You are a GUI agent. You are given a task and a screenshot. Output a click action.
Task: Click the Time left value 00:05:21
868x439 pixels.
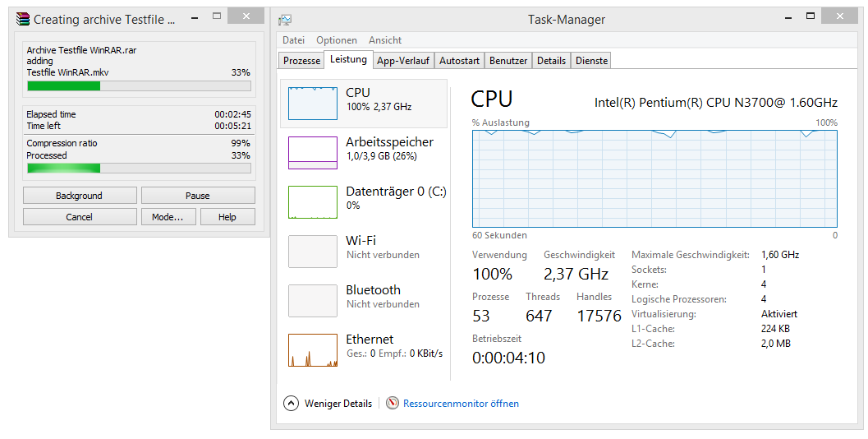(233, 126)
